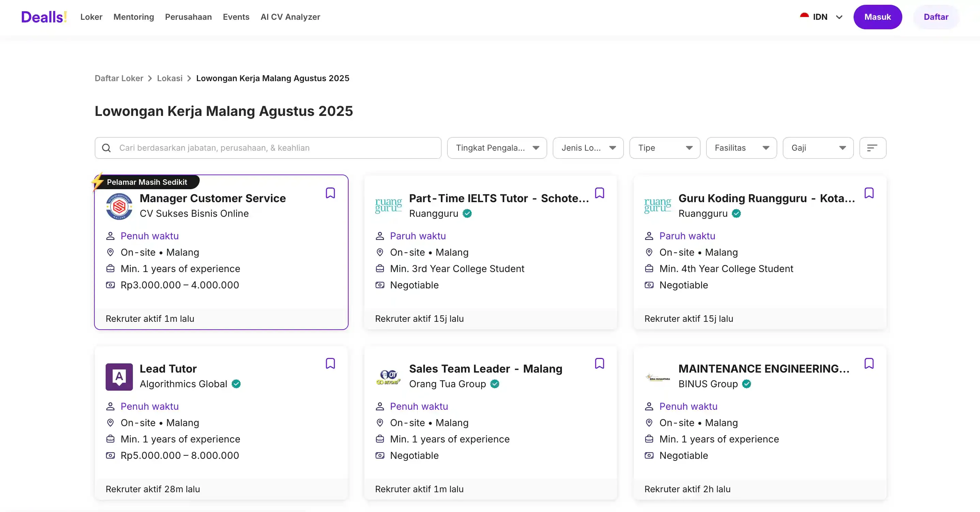Click Rekruter aktif 2h lalu text

[687, 489]
